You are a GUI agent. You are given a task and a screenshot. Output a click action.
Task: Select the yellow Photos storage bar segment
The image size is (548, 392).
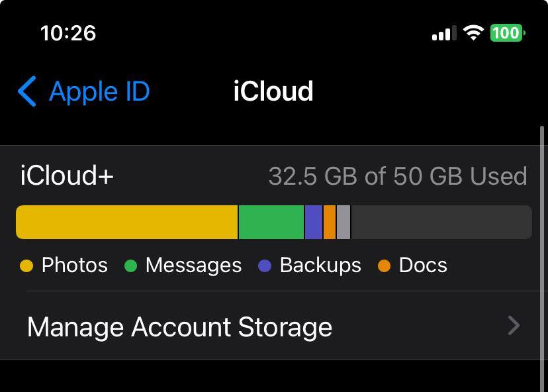(126, 222)
